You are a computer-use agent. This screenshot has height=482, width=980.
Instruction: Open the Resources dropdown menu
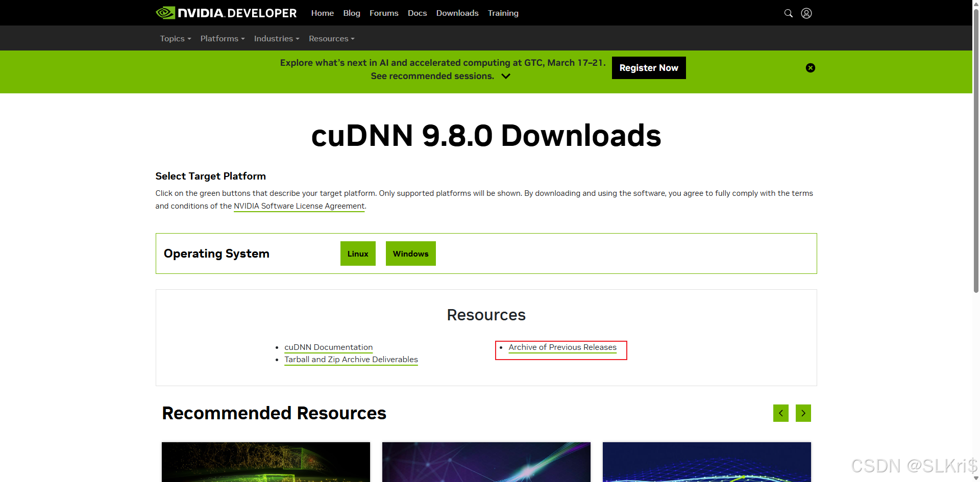click(332, 38)
